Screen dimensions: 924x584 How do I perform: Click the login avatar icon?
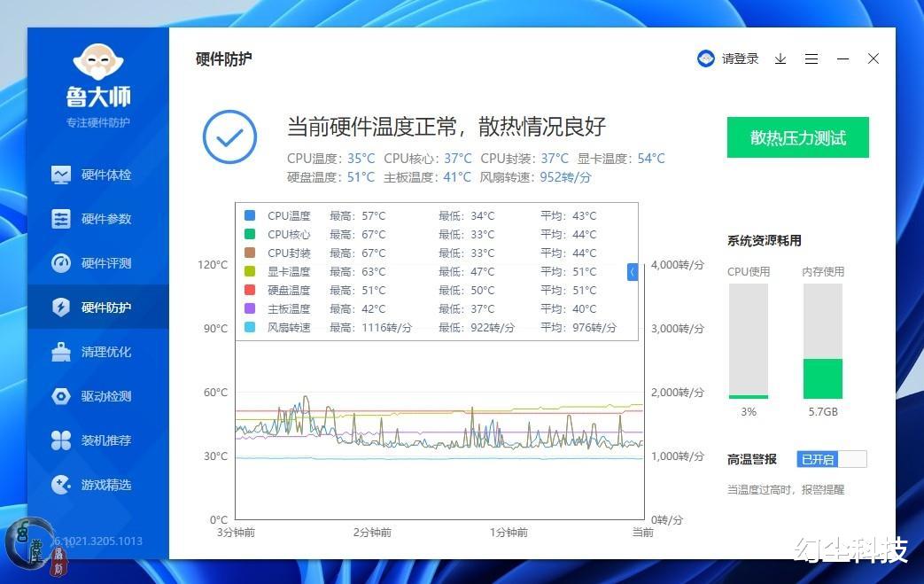coord(705,58)
